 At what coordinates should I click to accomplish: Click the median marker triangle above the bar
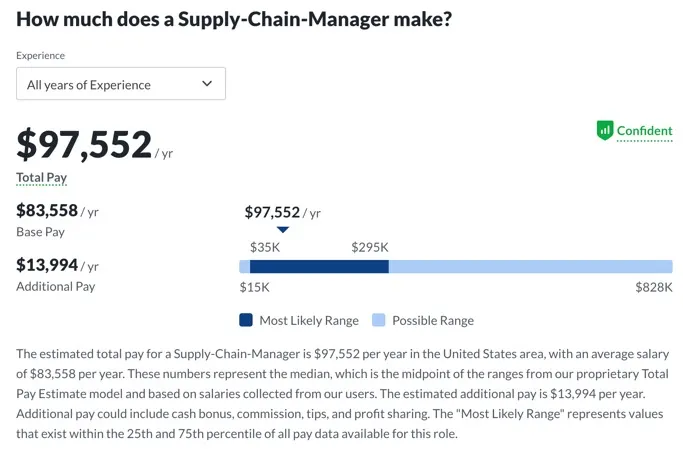[283, 230]
